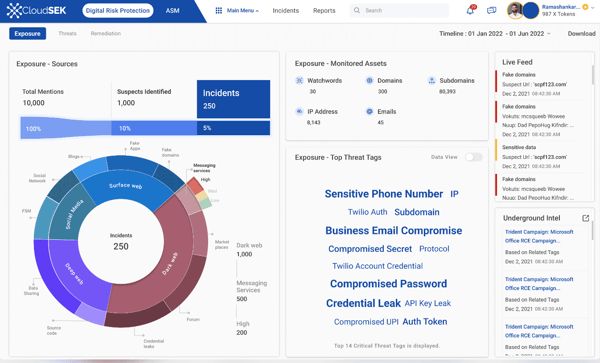The image size is (600, 363).
Task: Open the chat messages icon
Action: point(491,10)
